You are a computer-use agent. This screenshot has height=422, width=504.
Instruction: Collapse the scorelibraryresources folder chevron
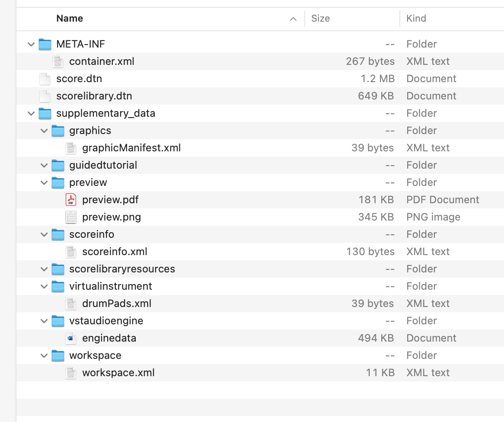[44, 269]
